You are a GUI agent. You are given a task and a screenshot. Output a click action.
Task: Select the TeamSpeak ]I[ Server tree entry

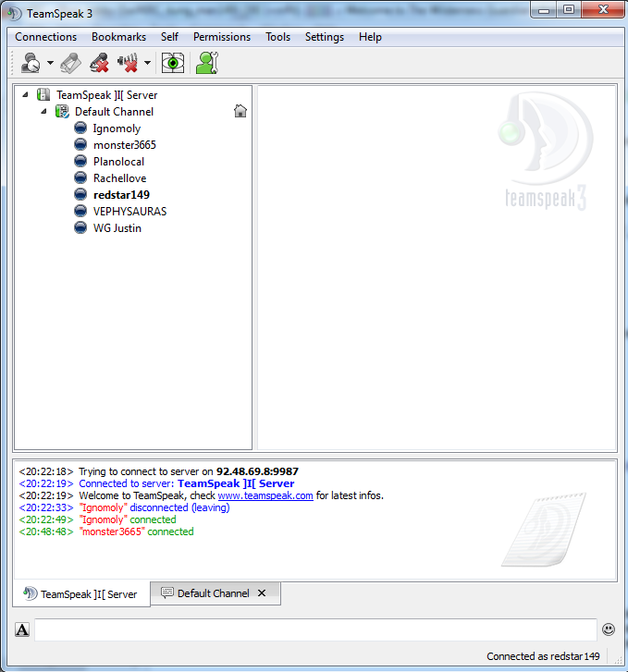point(106,95)
